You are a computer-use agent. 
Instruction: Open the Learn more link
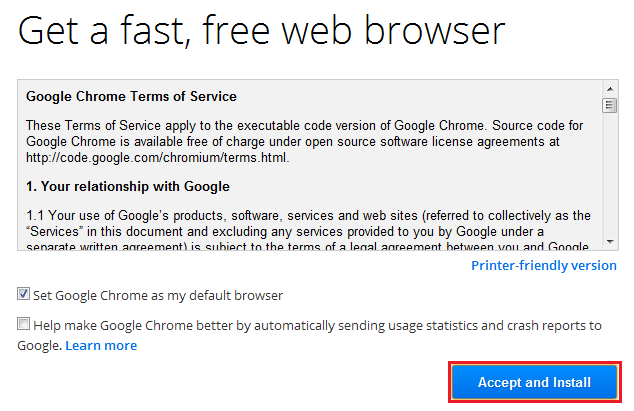[101, 345]
